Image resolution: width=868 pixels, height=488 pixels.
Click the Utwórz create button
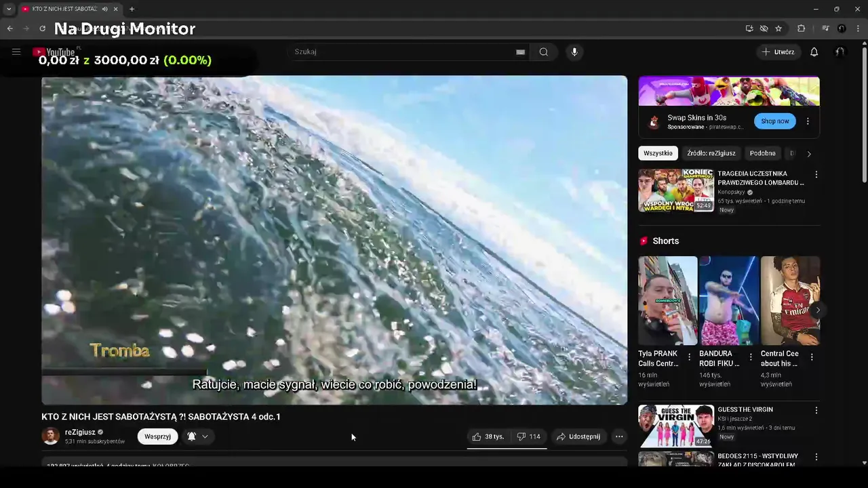[x=778, y=52]
